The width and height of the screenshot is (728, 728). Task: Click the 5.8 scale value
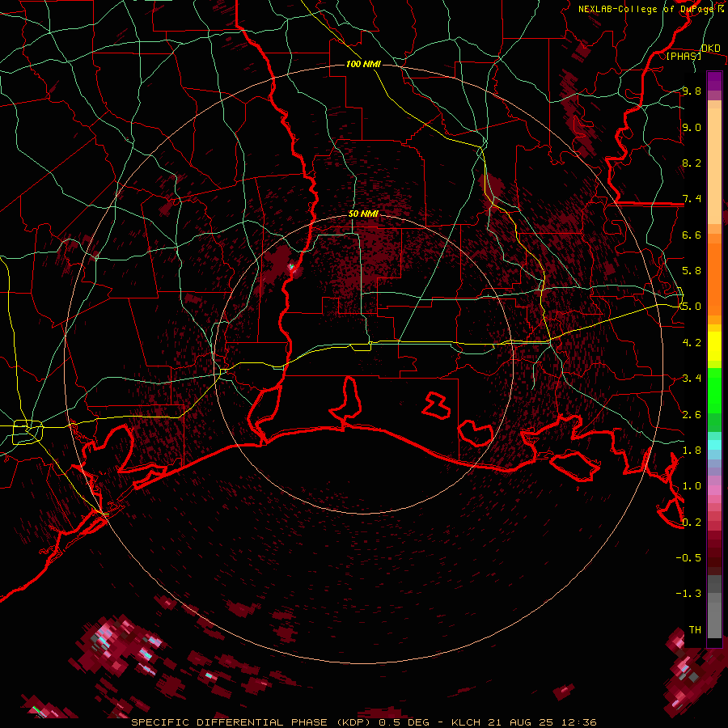(x=692, y=270)
